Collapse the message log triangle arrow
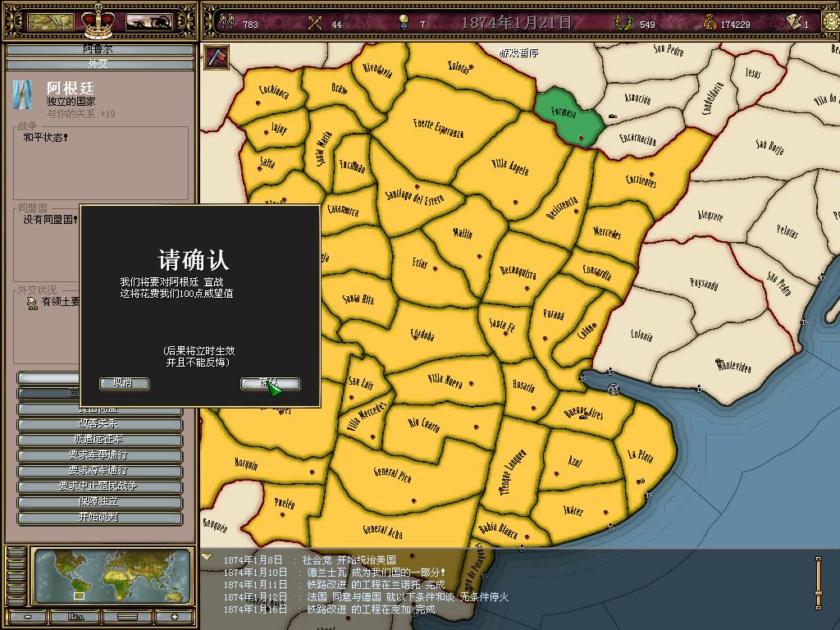 click(x=207, y=557)
